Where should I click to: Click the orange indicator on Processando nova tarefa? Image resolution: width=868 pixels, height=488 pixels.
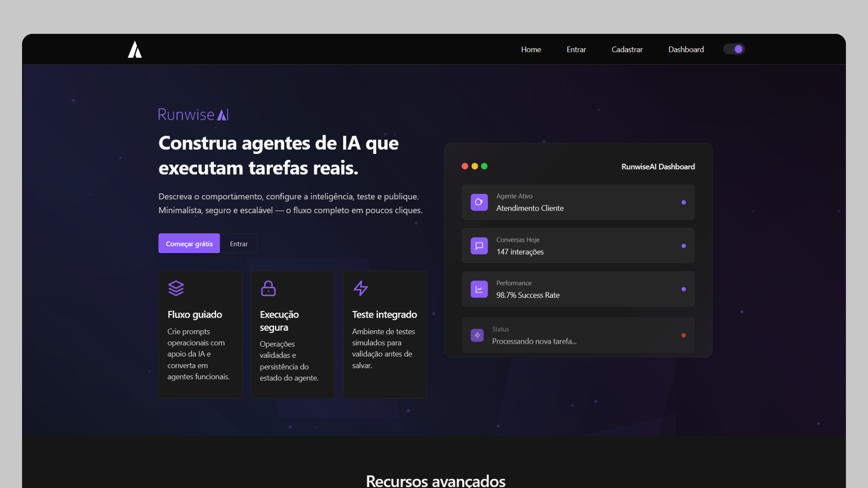tap(683, 335)
